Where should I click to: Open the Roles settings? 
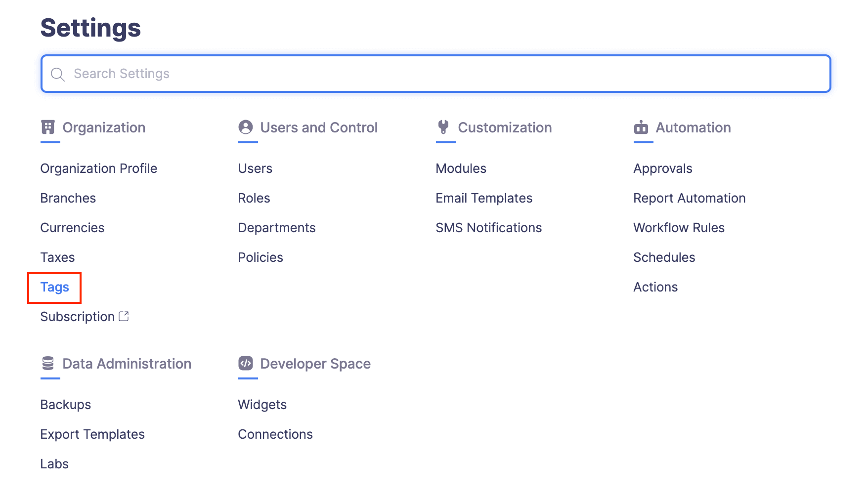click(254, 198)
